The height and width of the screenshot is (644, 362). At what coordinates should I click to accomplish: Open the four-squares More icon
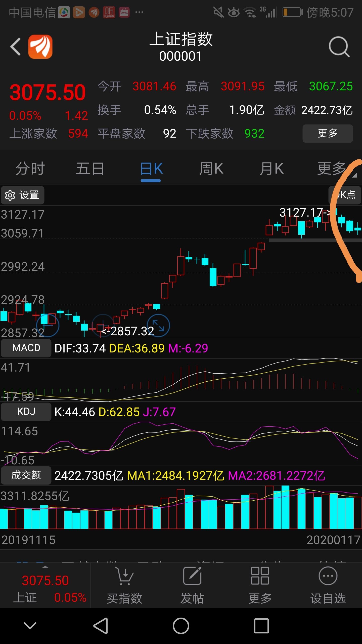pos(260,576)
